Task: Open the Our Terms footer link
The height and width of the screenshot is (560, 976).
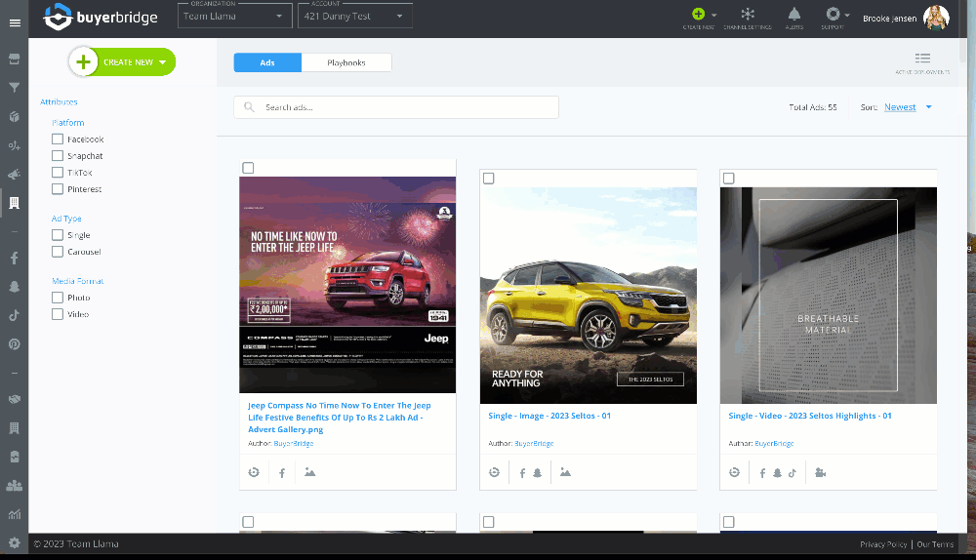Action: point(935,544)
